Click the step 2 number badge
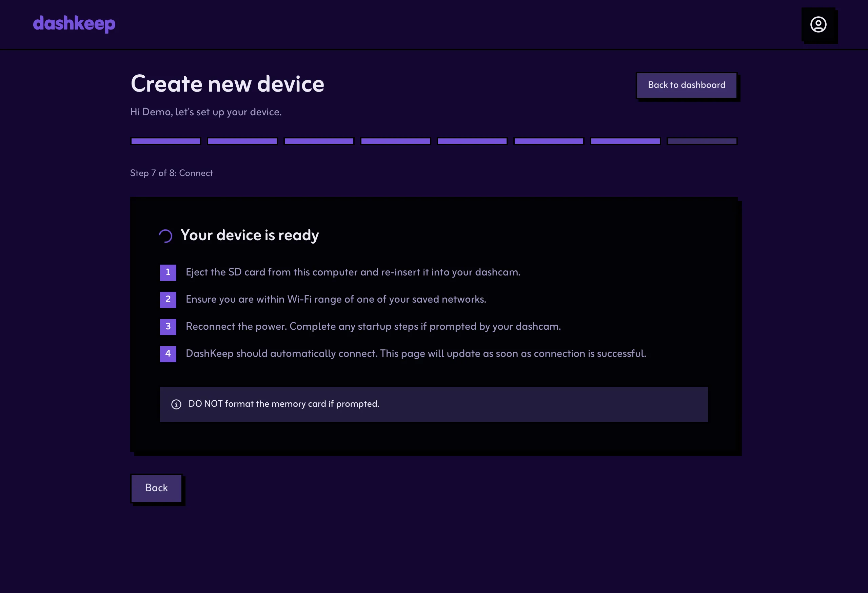868x593 pixels. click(168, 300)
